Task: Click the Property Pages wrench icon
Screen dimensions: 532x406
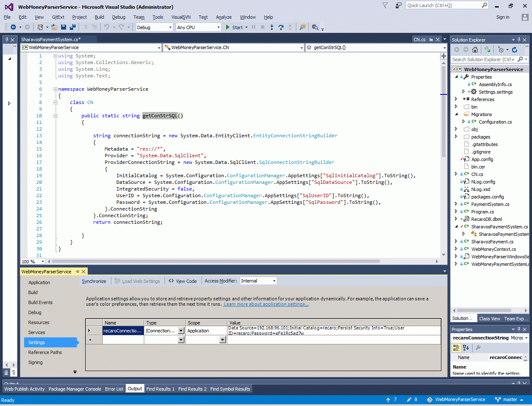Action: 478,348
